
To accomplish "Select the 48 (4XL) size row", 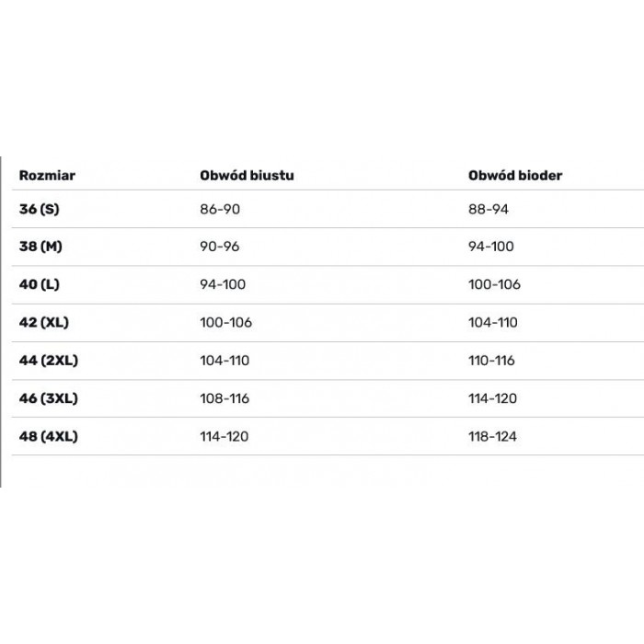I will coord(328,436).
